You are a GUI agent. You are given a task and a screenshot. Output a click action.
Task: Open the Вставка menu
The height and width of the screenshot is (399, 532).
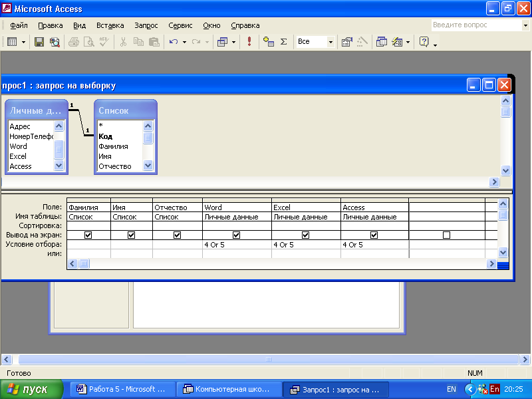(110, 25)
